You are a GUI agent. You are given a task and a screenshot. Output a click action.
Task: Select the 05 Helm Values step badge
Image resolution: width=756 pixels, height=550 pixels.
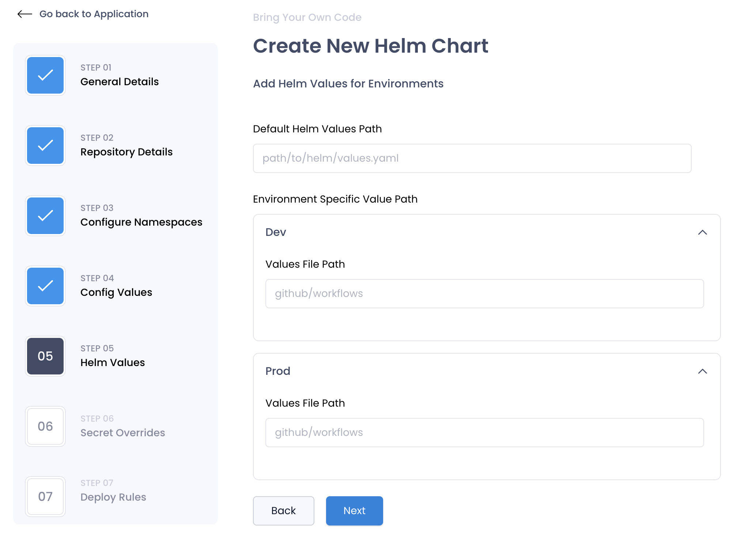[x=45, y=356]
